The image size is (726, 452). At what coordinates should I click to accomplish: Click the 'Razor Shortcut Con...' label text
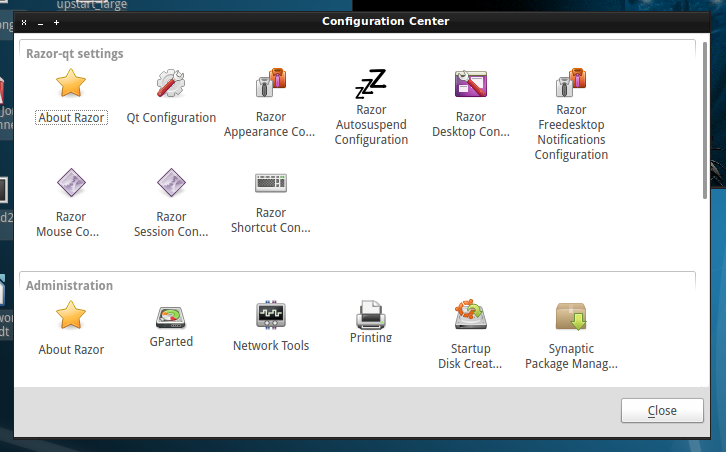[x=271, y=220]
